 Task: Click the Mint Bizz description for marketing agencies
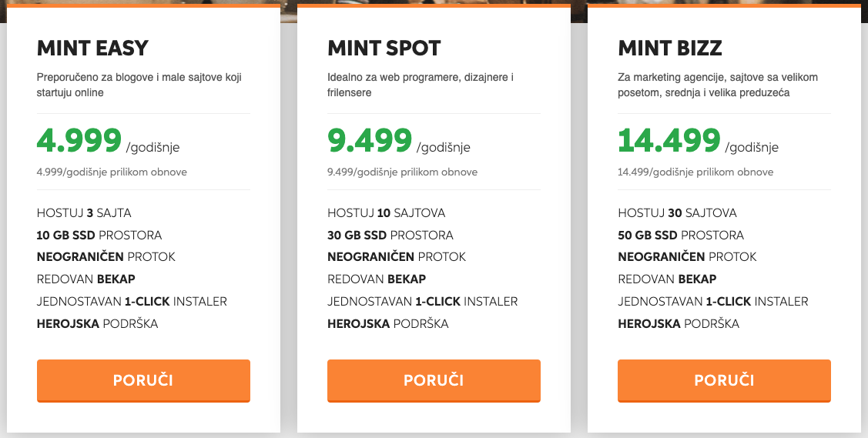(x=718, y=85)
